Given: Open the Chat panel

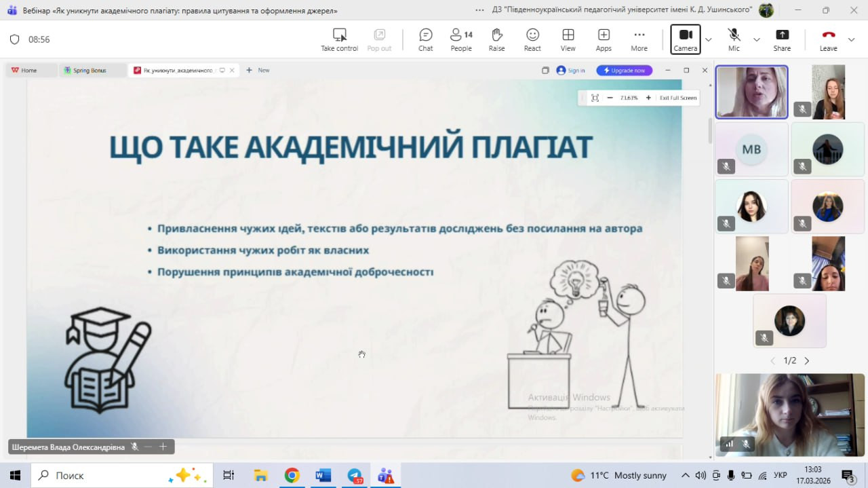Looking at the screenshot, I should tap(425, 39).
